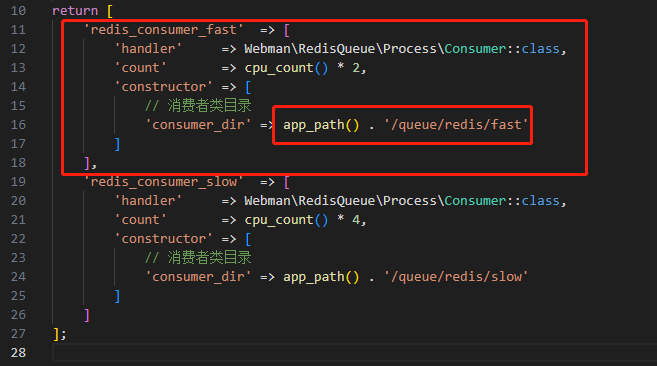Click the 'redis_consumer_fast' key string
Image resolution: width=657 pixels, height=366 pixels.
coord(163,30)
